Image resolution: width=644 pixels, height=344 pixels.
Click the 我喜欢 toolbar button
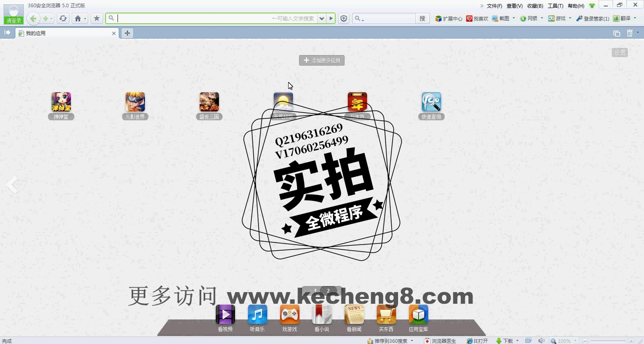point(477,19)
